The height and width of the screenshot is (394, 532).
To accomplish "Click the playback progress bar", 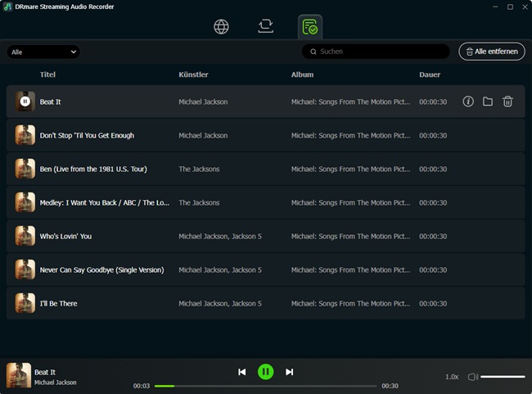I will [265, 386].
